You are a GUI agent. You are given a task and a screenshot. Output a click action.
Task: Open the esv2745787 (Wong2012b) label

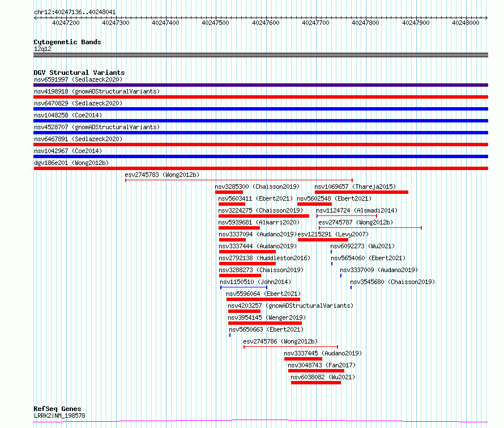pos(356,222)
